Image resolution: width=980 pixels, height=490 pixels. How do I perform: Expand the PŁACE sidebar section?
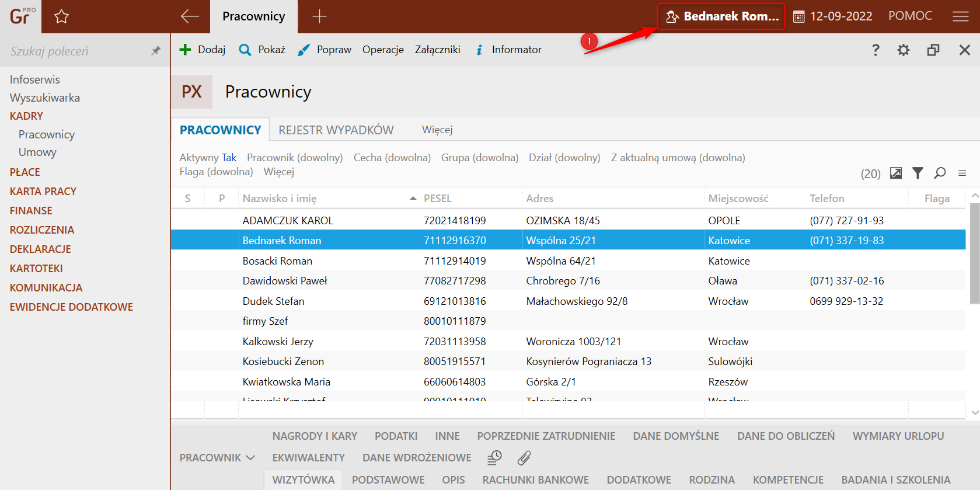[25, 172]
